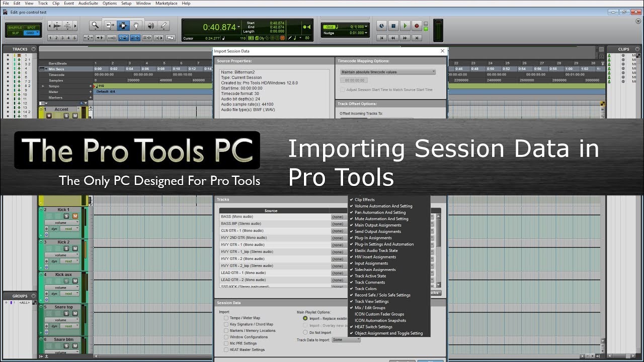The width and height of the screenshot is (644, 362).
Task: Open the timecode mapping options dropdown
Action: tap(388, 72)
